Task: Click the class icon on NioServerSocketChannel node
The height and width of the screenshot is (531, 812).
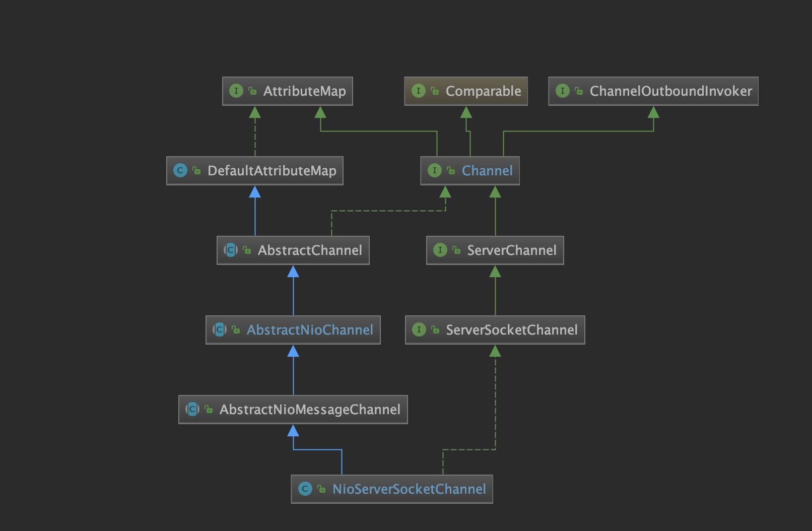Action: 305,489
